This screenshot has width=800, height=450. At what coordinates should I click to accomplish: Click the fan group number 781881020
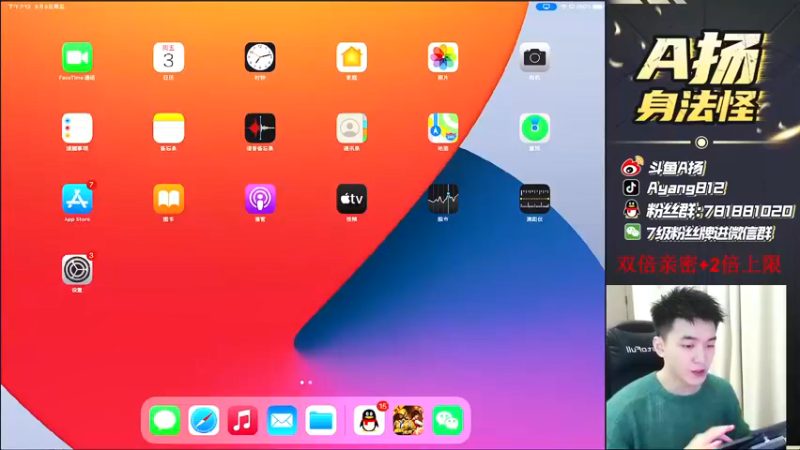coord(748,211)
